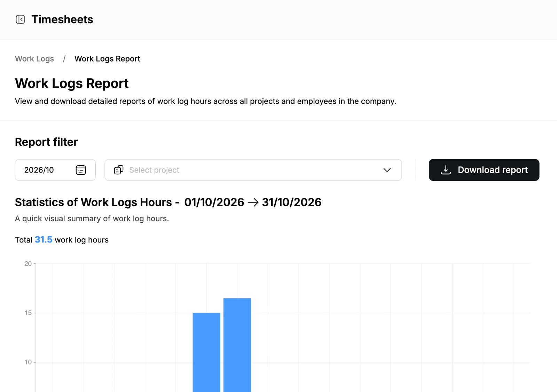Click the Work Logs Report page heading
This screenshot has height=392, width=557.
tap(72, 83)
